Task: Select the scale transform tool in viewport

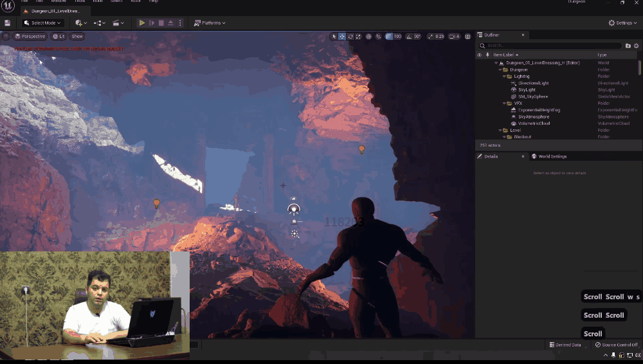Action: pyautogui.click(x=359, y=37)
